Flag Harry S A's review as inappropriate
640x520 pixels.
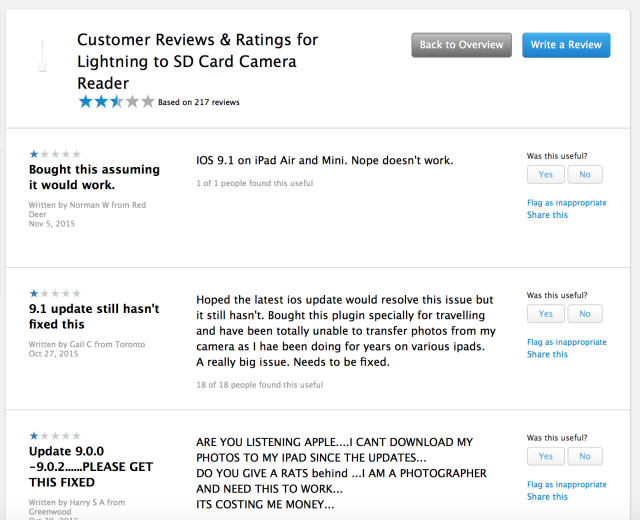[567, 484]
